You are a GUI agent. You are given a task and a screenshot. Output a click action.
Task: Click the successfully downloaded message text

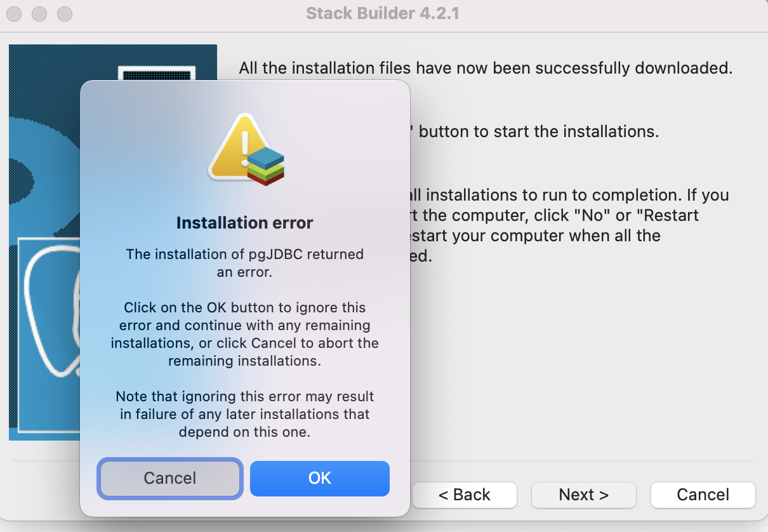486,68
